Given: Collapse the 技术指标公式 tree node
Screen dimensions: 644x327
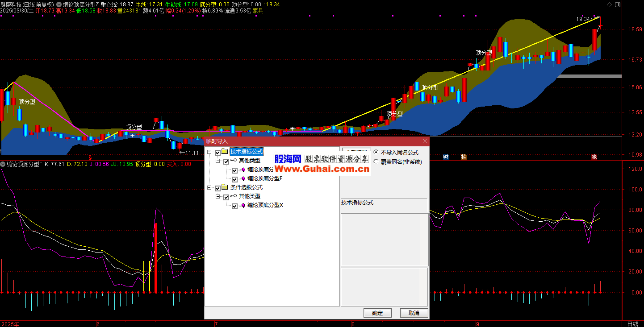Looking at the screenshot, I should (209, 152).
